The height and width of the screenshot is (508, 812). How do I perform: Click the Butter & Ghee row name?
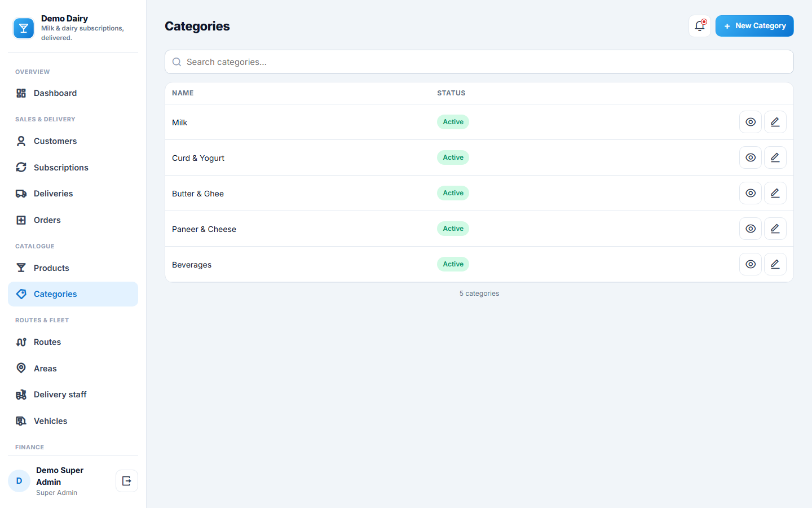point(198,194)
